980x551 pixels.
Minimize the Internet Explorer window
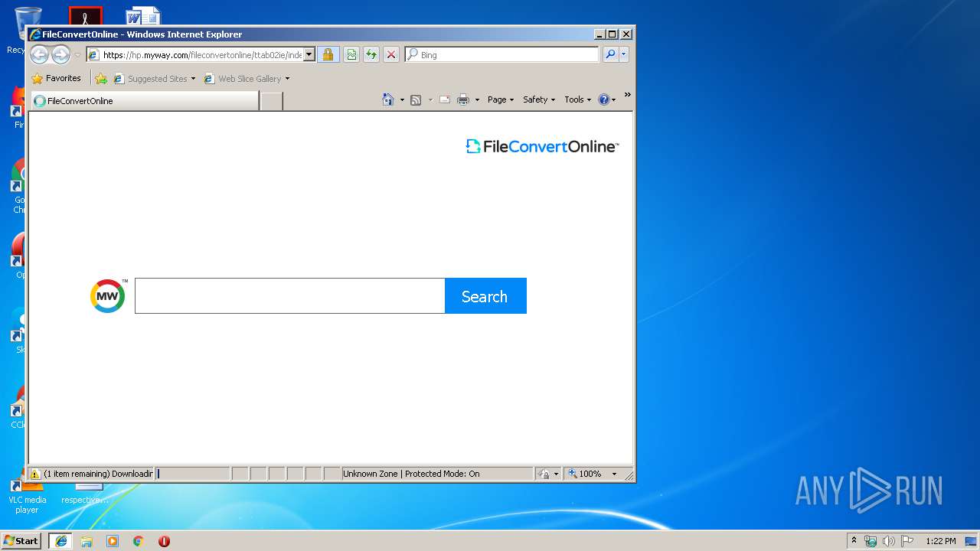[x=599, y=34]
